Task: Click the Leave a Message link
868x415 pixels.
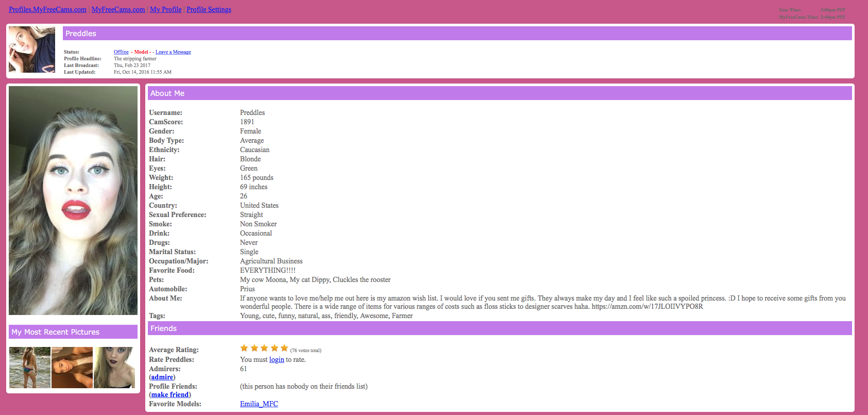Action: 173,52
